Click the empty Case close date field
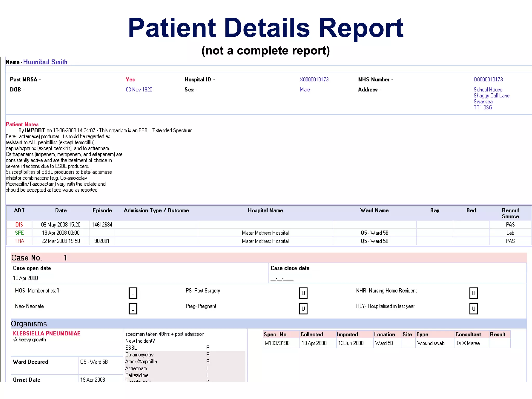Viewport: 532px width, 399px height. [397, 278]
